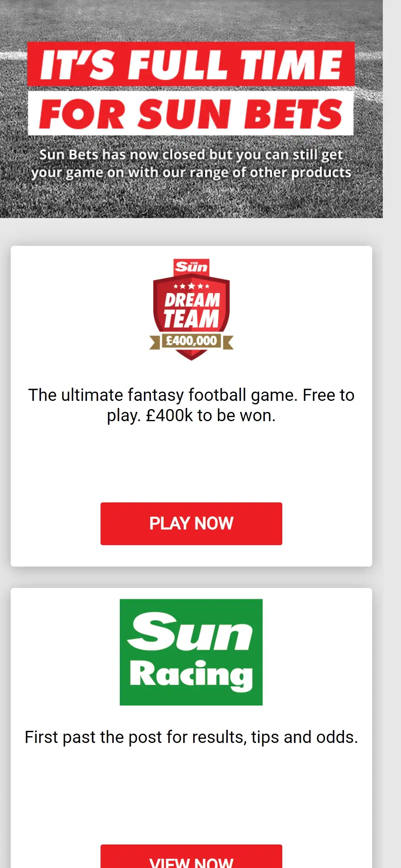Click the grey strip right of banner
401x868 pixels.
[392, 109]
